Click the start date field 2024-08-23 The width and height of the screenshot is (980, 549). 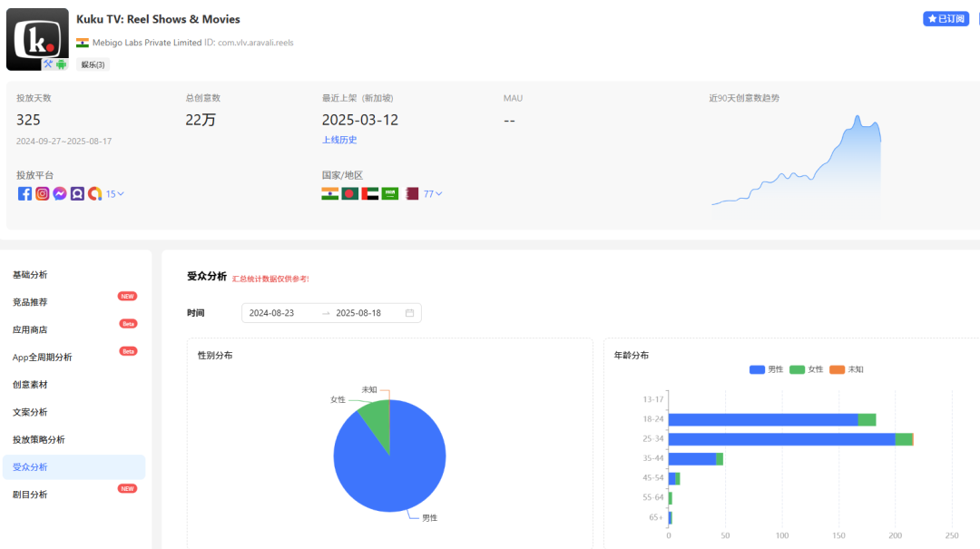[271, 313]
